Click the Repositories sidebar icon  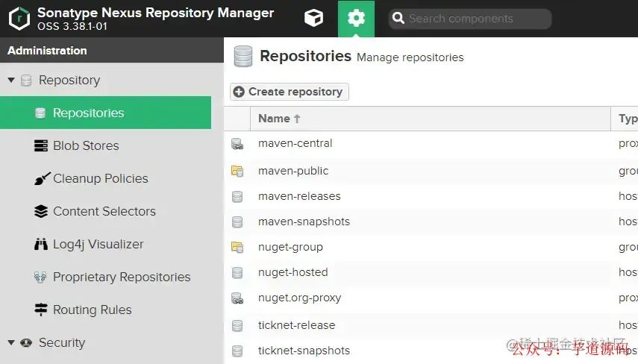pyautogui.click(x=40, y=113)
